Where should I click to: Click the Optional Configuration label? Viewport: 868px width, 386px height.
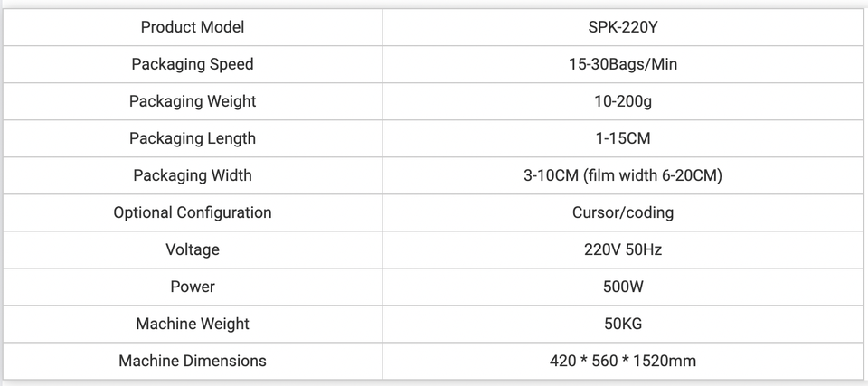[193, 212]
